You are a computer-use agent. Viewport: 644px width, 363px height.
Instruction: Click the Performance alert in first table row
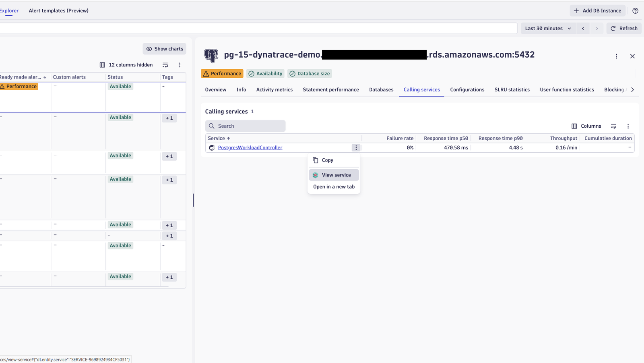[19, 87]
